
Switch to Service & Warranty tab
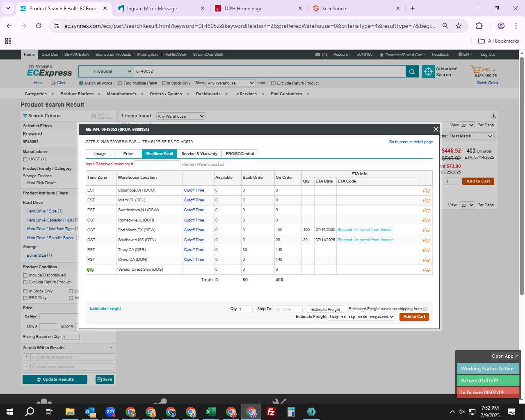coord(199,154)
